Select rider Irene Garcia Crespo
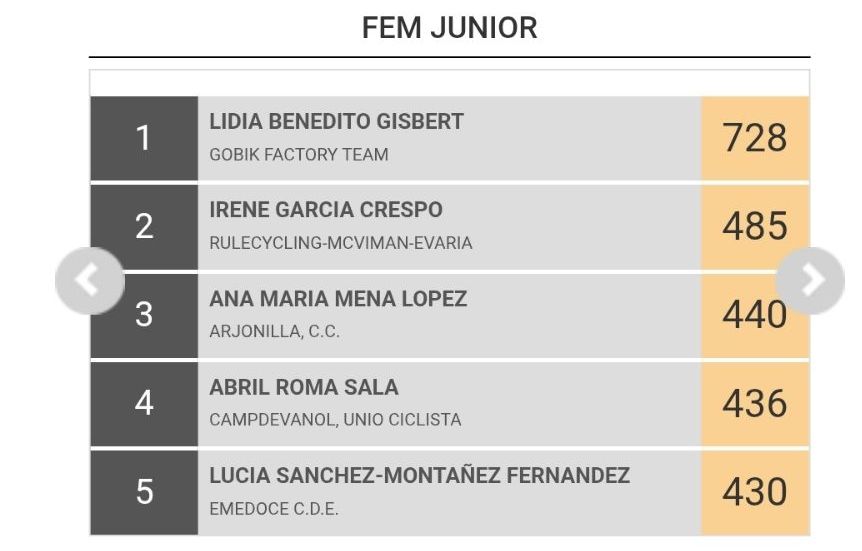The height and width of the screenshot is (551, 862). tap(326, 210)
